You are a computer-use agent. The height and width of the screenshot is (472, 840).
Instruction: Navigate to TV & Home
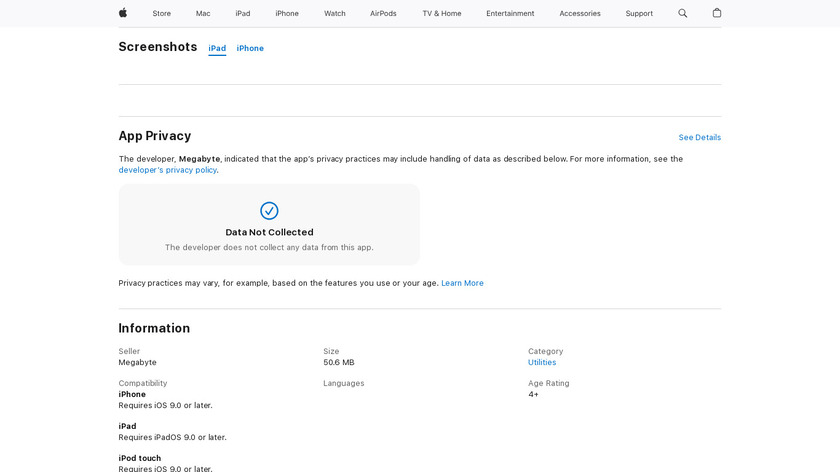click(x=441, y=13)
